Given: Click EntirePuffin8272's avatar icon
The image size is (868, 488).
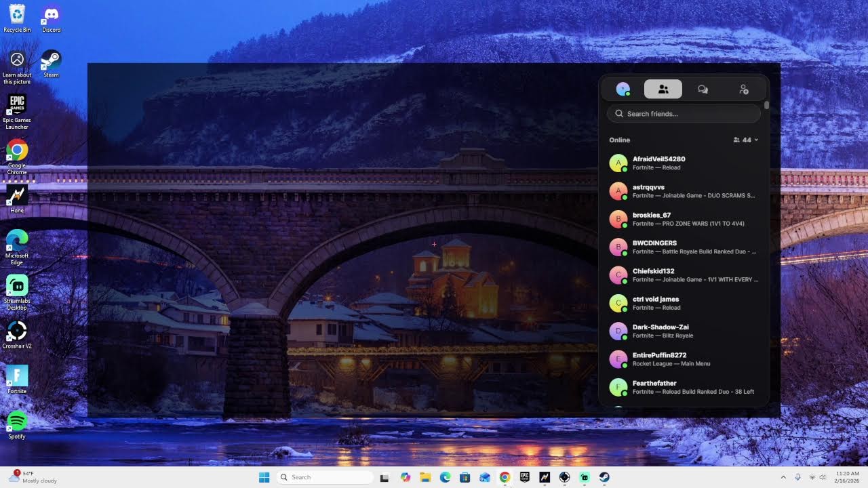Looking at the screenshot, I should click(618, 359).
